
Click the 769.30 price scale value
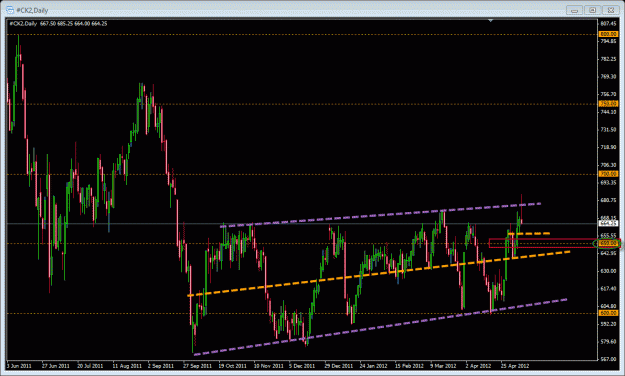[x=608, y=77]
